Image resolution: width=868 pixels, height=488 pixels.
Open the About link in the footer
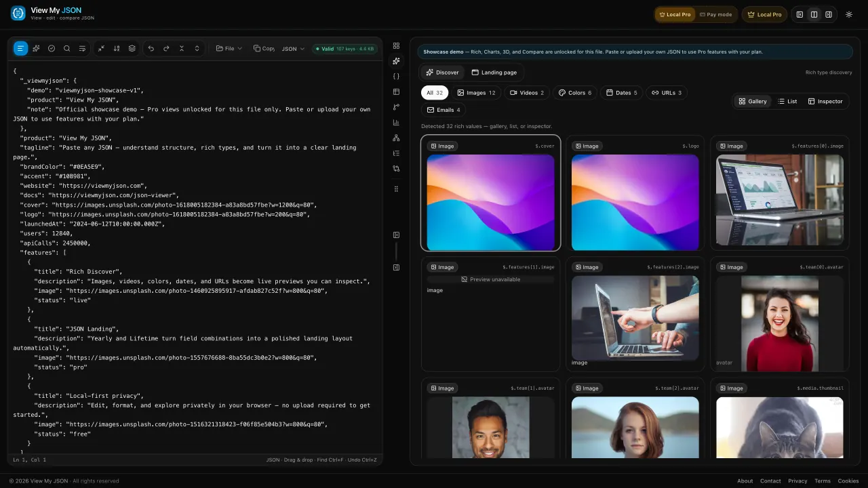coord(745,481)
